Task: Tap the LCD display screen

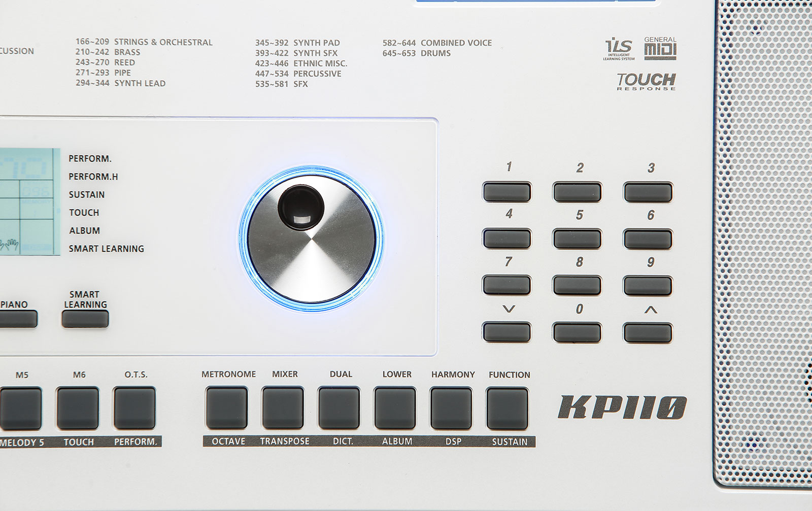Action: coord(30,202)
